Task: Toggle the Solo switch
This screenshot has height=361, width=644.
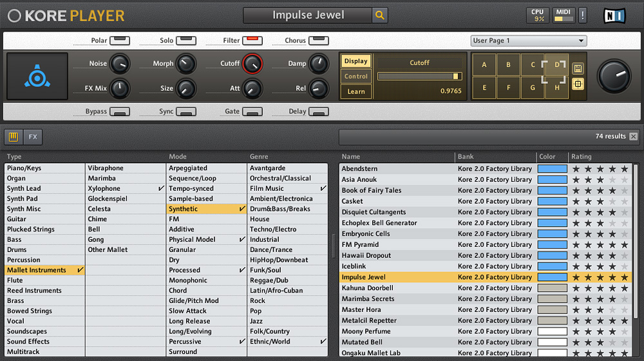Action: [186, 41]
